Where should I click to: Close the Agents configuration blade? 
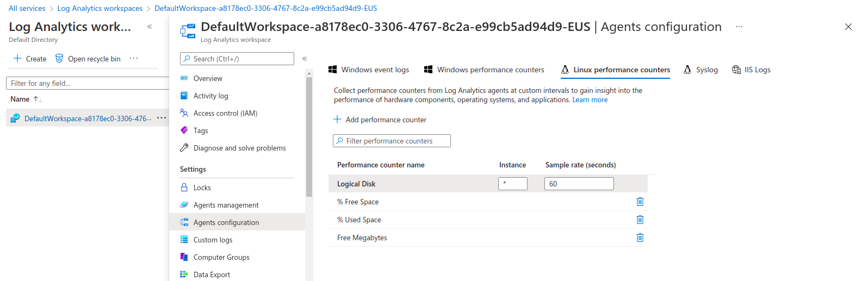tap(848, 27)
